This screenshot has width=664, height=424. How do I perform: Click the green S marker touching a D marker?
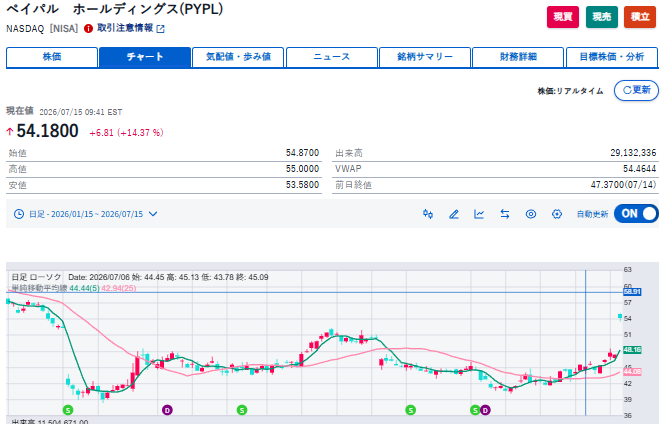coord(475,410)
